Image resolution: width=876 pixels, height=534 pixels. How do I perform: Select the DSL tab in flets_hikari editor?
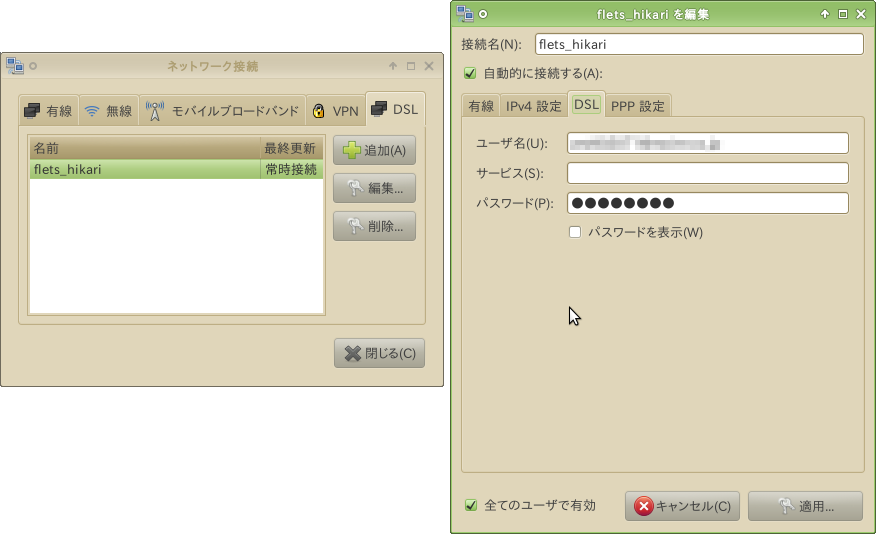click(586, 104)
